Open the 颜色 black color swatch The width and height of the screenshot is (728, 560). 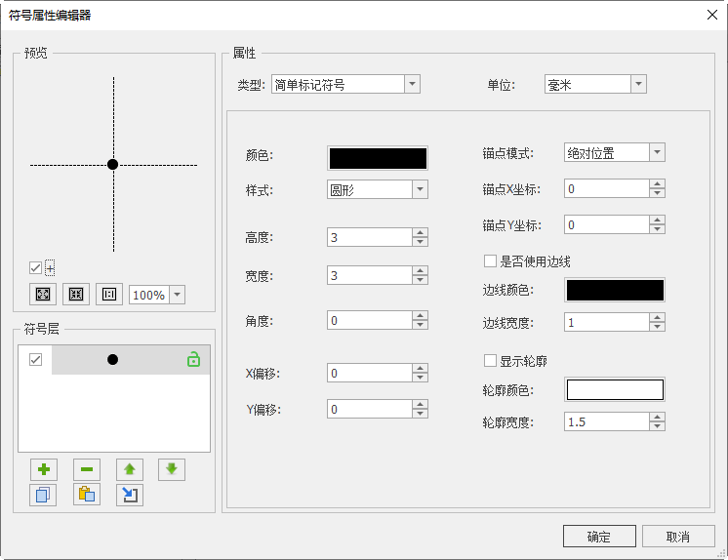point(378,158)
